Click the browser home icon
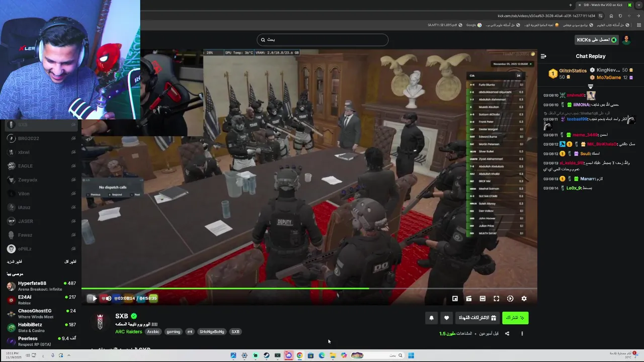Screen dimensions: 644x362 [611, 16]
